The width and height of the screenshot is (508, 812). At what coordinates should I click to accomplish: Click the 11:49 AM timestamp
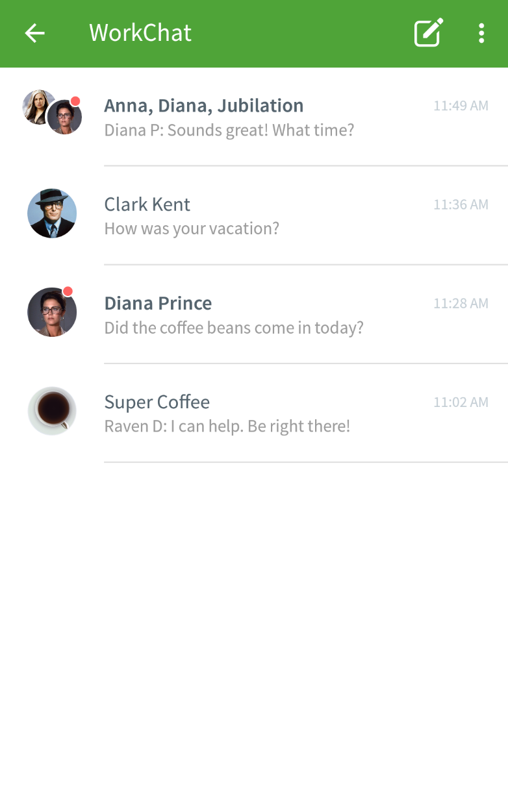(x=461, y=105)
